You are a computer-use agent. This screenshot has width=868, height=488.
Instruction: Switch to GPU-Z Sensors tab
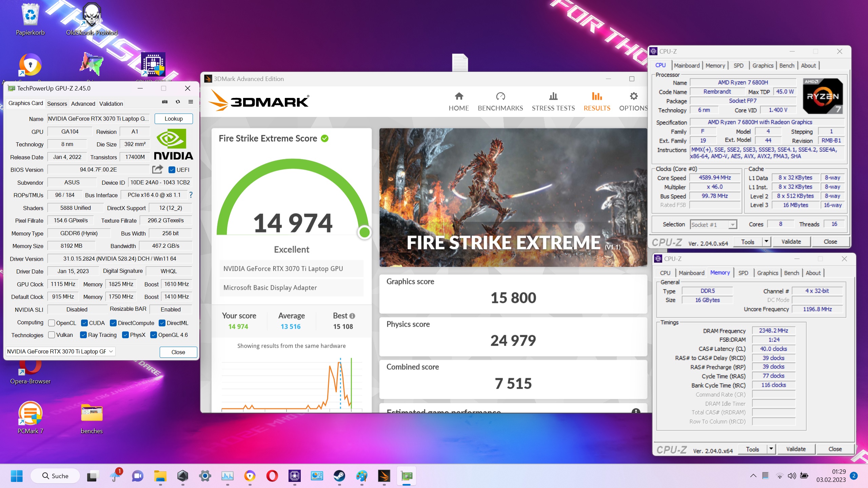tap(57, 104)
